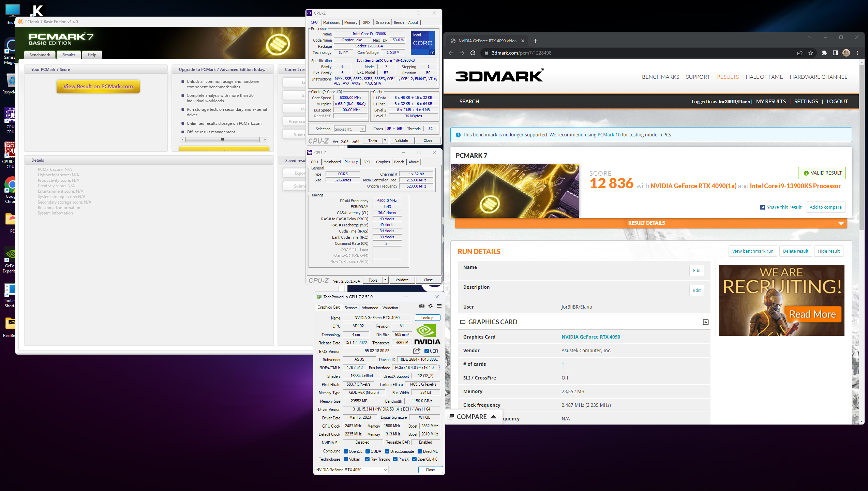The width and height of the screenshot is (868, 491).
Task: Open Chrome profile avatar
Action: click(846, 53)
